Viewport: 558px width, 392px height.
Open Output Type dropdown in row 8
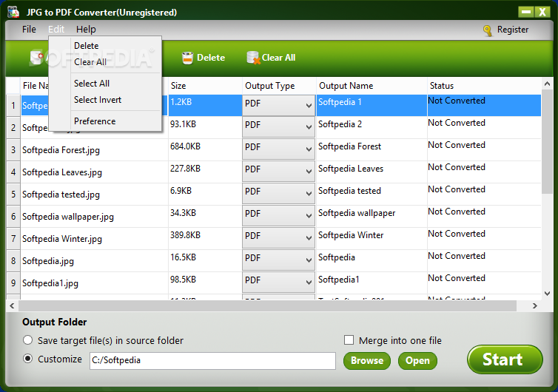coord(278,260)
